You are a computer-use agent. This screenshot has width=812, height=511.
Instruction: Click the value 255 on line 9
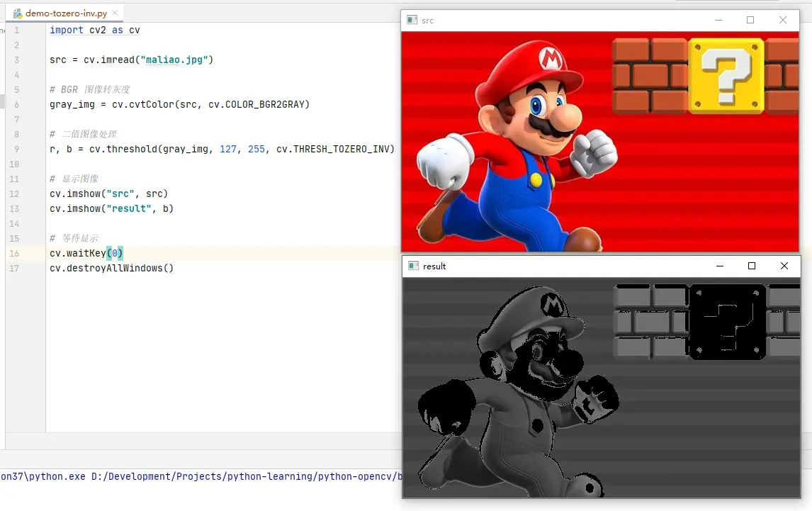256,150
